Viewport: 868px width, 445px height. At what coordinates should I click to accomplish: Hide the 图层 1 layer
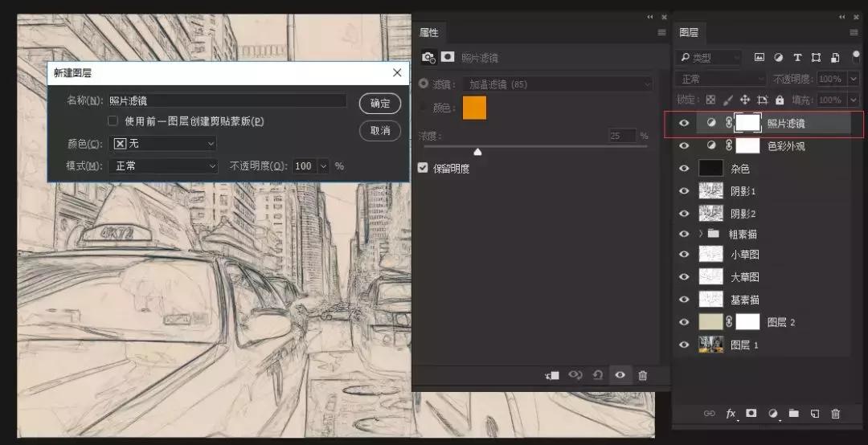point(684,345)
